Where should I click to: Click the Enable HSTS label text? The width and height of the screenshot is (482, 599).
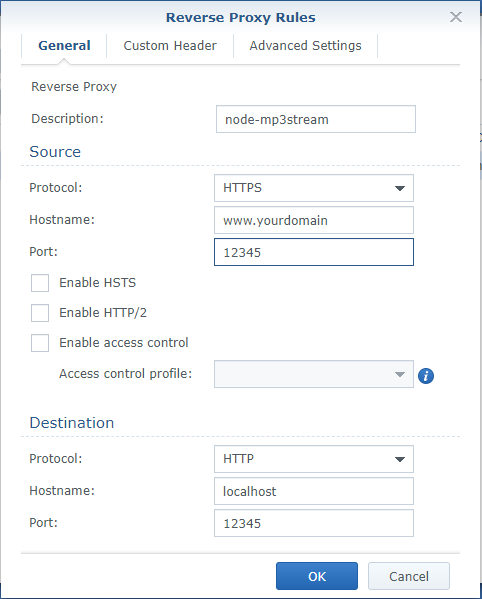point(97,283)
